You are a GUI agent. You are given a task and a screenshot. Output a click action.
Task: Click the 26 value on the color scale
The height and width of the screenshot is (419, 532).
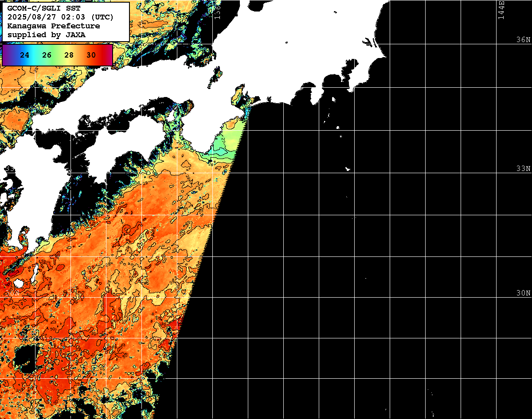pos(47,55)
